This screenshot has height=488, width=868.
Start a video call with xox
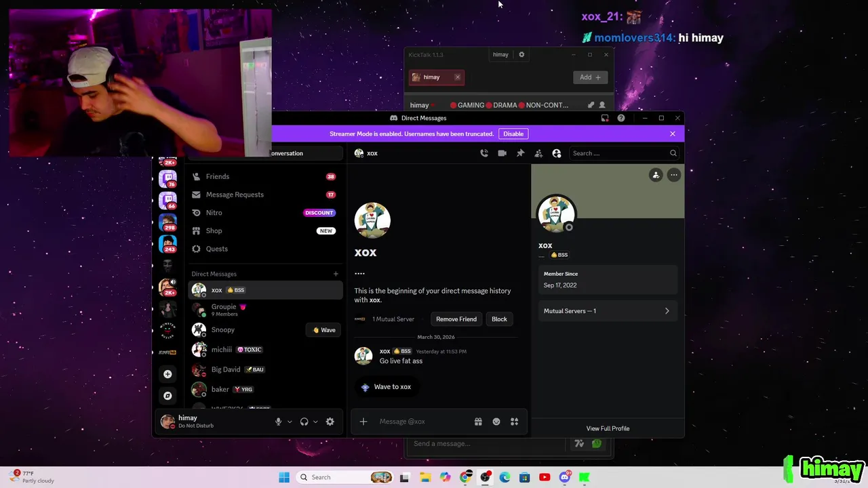[502, 153]
